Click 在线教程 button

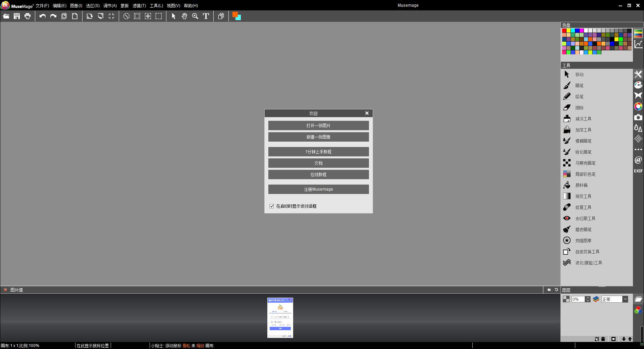pos(318,174)
